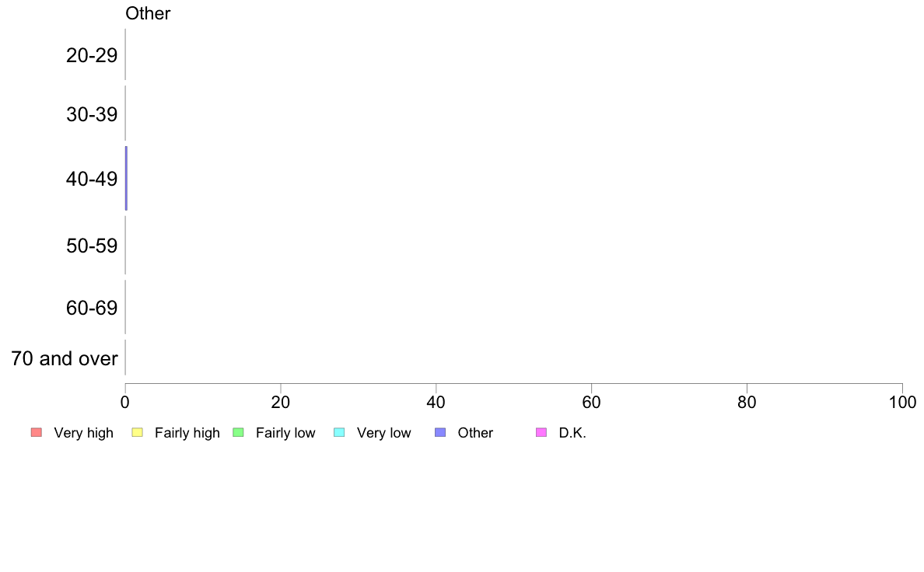Click the 50-59 age group label

tap(91, 245)
